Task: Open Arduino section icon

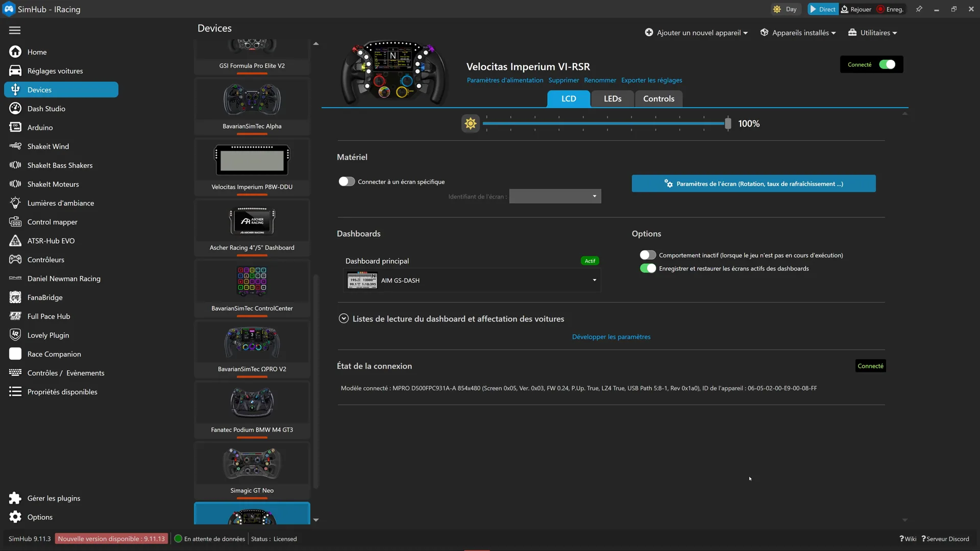Action: (15, 128)
